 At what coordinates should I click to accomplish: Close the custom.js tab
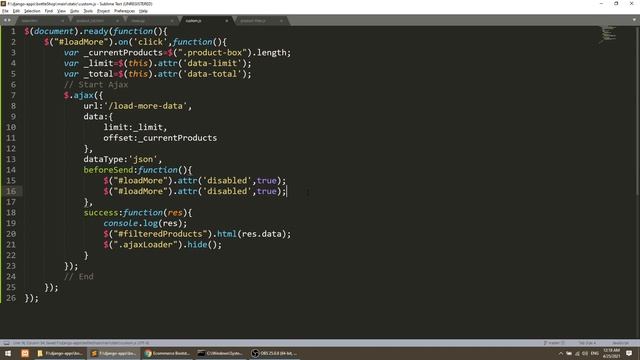pyautogui.click(x=227, y=20)
